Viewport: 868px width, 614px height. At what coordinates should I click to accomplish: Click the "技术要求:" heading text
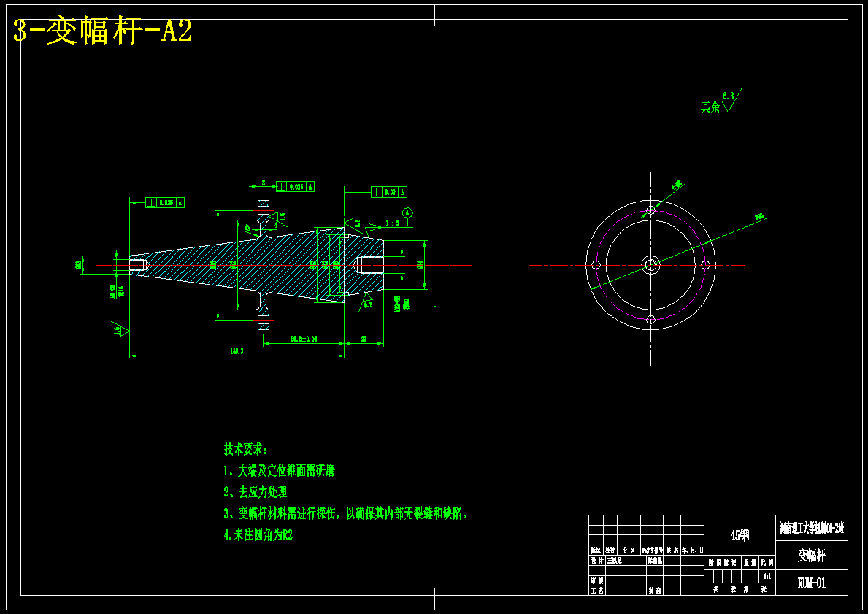point(245,448)
